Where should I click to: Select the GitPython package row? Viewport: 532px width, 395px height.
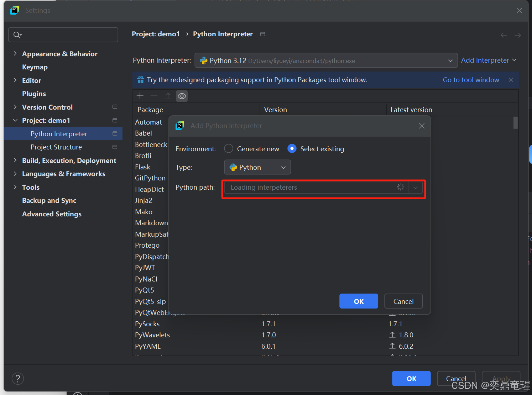pyautogui.click(x=151, y=178)
